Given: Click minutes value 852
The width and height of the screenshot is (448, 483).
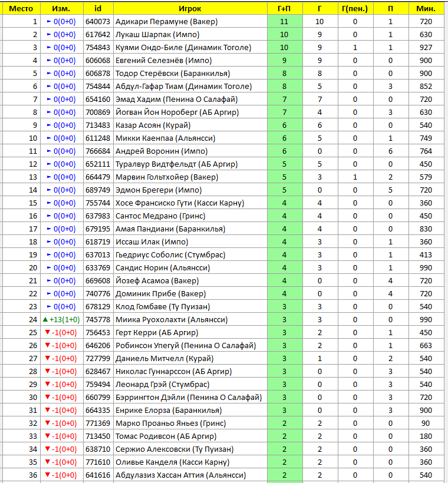Looking at the screenshot, I should pos(426,86).
